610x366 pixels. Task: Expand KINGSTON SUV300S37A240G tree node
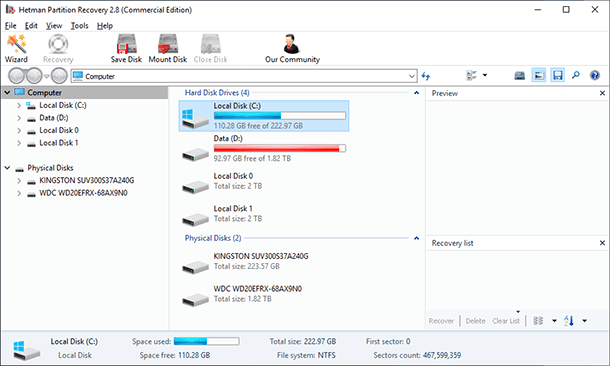click(x=19, y=180)
